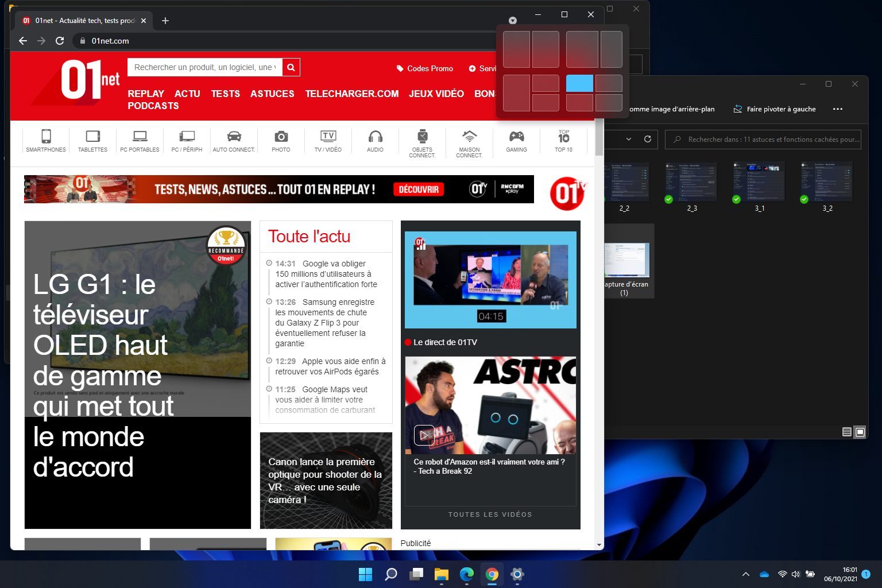This screenshot has height=588, width=882.
Task: Open the JEUX VIDÉO menu item
Action: [436, 94]
